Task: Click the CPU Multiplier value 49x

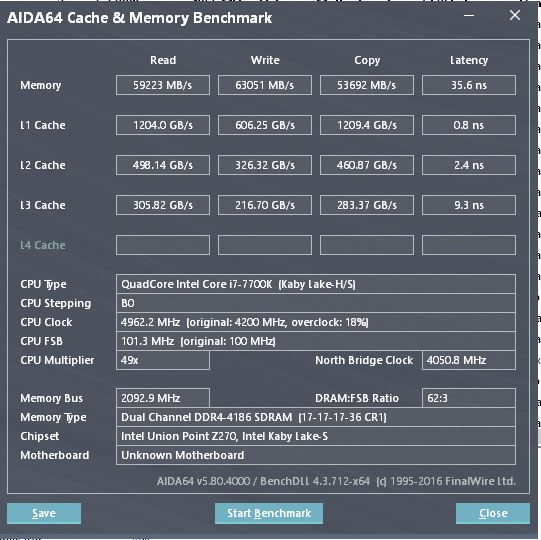Action: tap(163, 360)
